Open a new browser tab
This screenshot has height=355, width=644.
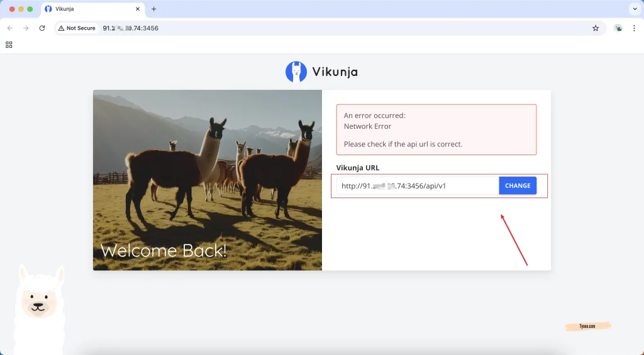coord(153,9)
